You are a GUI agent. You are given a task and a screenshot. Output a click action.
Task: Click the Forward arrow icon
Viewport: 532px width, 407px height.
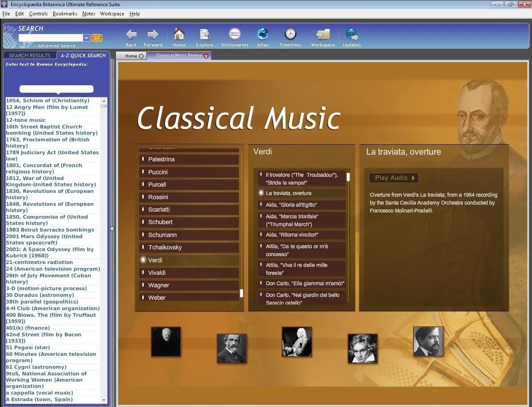(153, 35)
